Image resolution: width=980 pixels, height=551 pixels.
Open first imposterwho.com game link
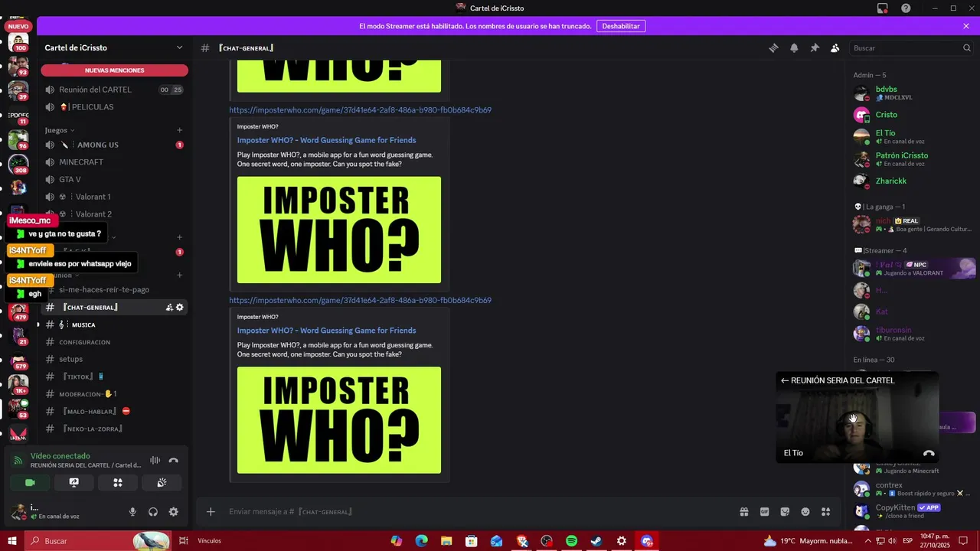click(x=360, y=110)
